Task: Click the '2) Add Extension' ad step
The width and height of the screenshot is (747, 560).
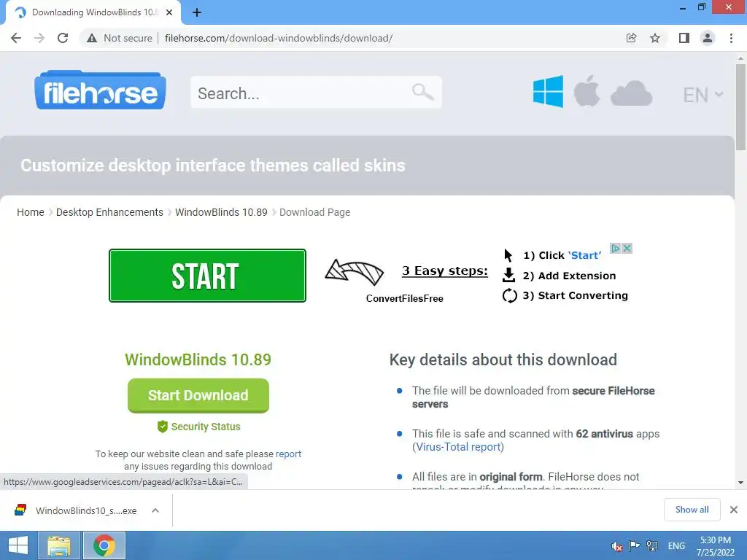Action: 569,276
